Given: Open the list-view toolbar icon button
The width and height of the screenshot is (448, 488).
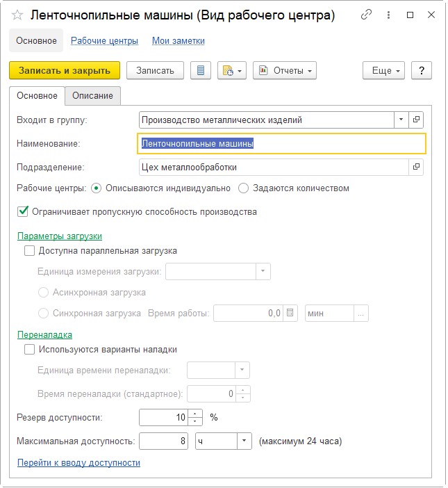Looking at the screenshot, I should [201, 70].
